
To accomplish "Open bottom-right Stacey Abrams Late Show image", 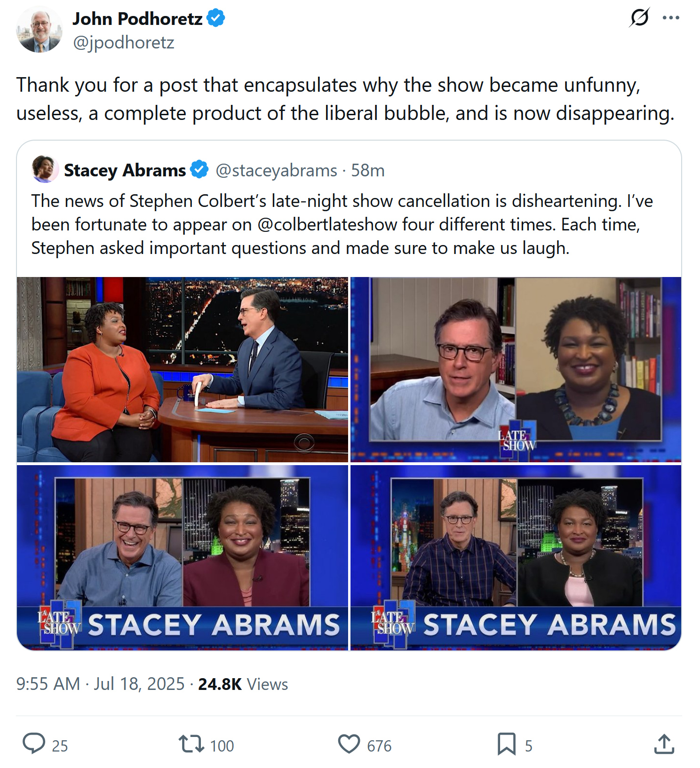I will click(x=516, y=558).
